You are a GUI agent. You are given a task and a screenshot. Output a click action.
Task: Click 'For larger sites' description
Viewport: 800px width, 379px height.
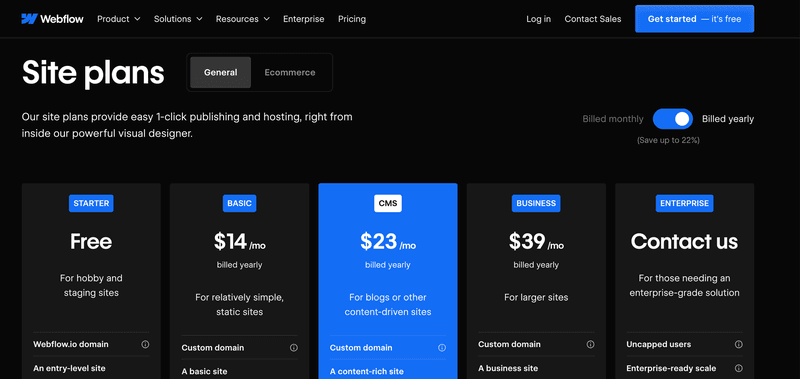[536, 297]
